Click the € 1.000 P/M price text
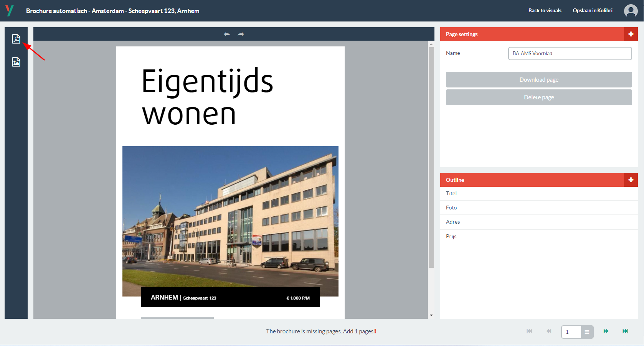644x346 pixels. pos(298,298)
